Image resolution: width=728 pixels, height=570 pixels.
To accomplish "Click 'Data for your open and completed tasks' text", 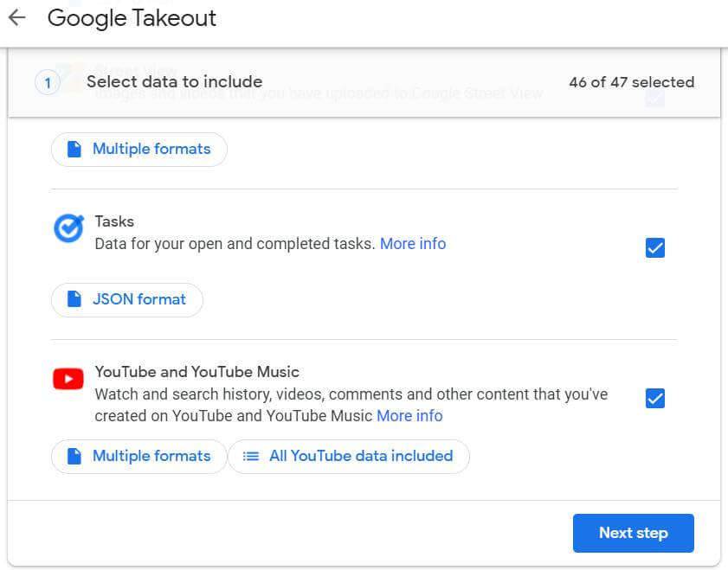I will [x=235, y=244].
